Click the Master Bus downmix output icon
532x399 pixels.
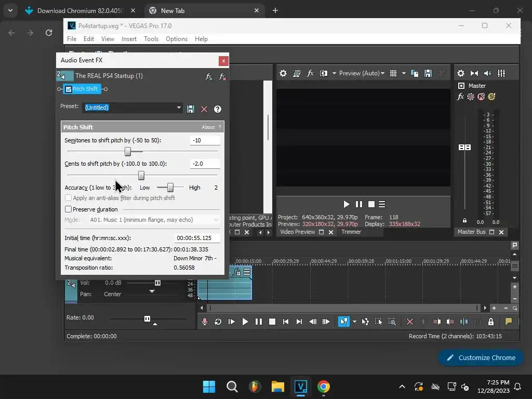(474, 73)
